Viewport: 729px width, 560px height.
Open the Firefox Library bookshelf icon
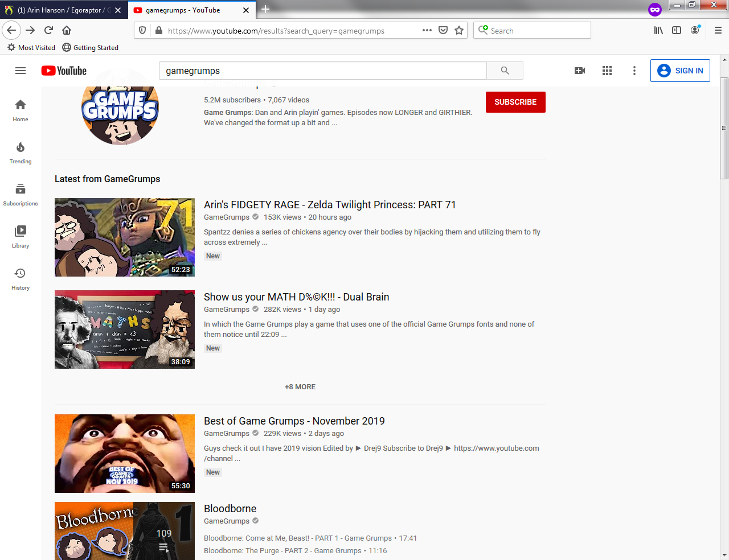point(658,30)
